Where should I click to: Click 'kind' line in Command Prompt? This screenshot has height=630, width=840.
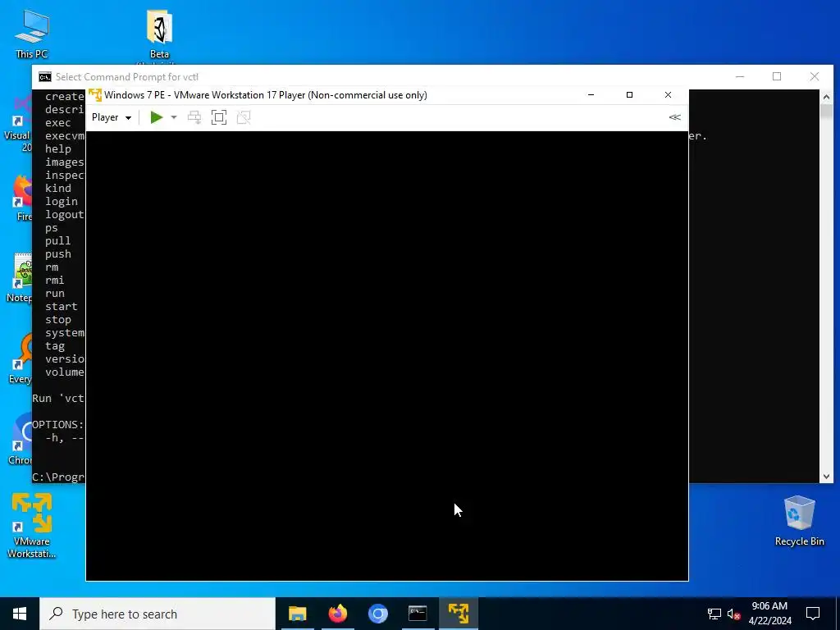pos(58,189)
